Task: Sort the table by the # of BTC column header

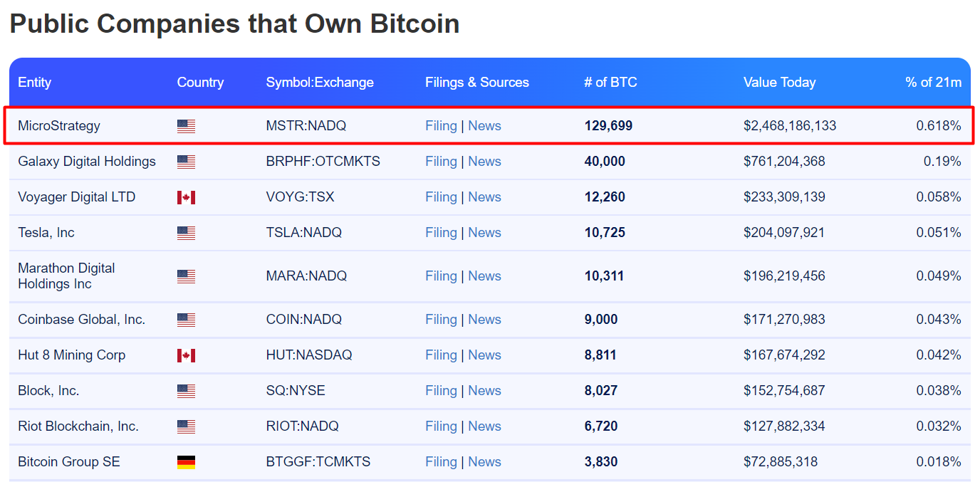Action: pos(610,83)
